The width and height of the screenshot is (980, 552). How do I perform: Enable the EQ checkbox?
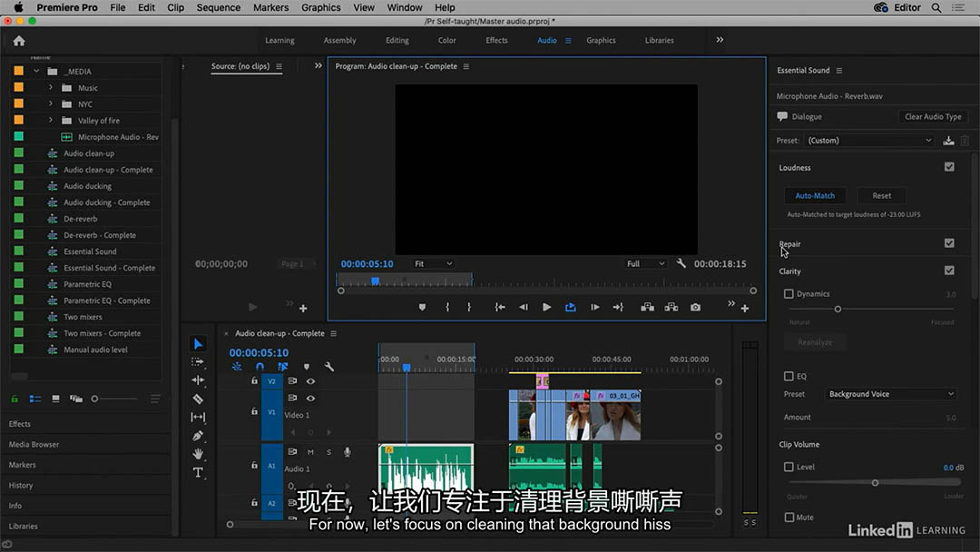[x=789, y=377]
